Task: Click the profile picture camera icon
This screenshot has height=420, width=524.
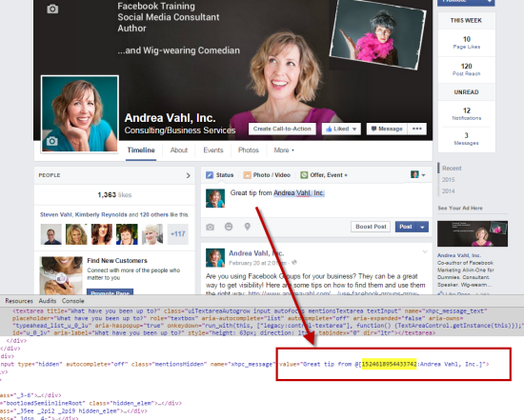Action: (51, 141)
